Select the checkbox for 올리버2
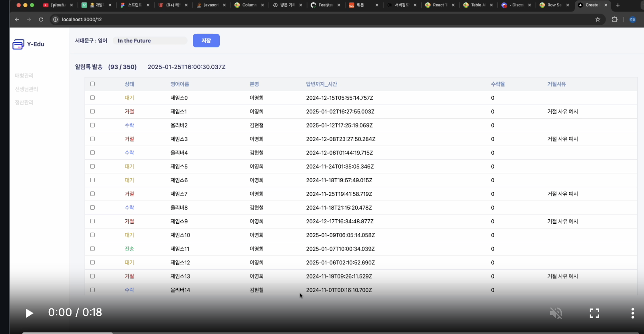Screen dimensions: 644x334 click(92, 125)
